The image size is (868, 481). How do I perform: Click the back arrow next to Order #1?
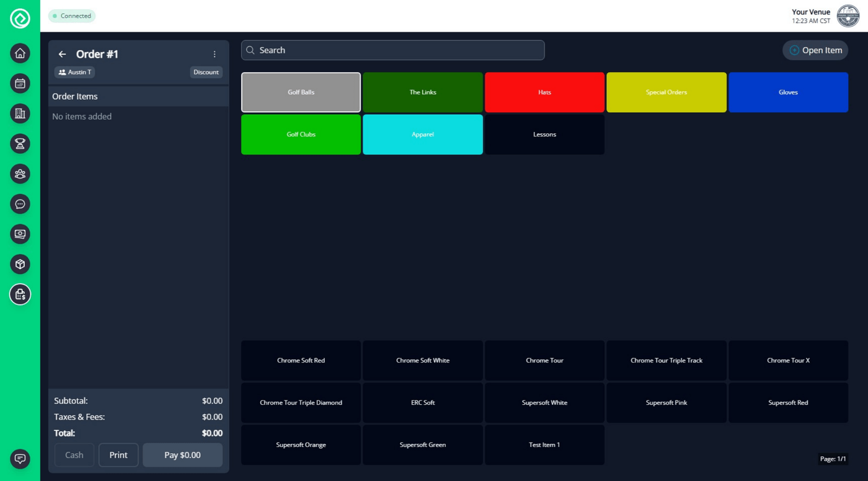pyautogui.click(x=62, y=55)
